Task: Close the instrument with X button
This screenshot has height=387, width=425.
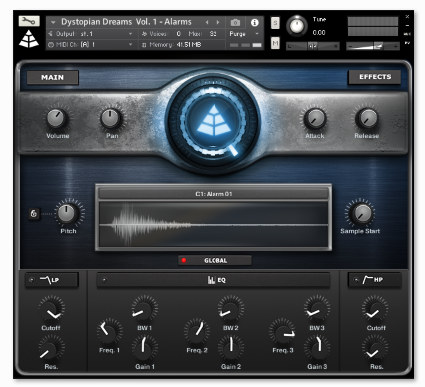Action: (407, 16)
